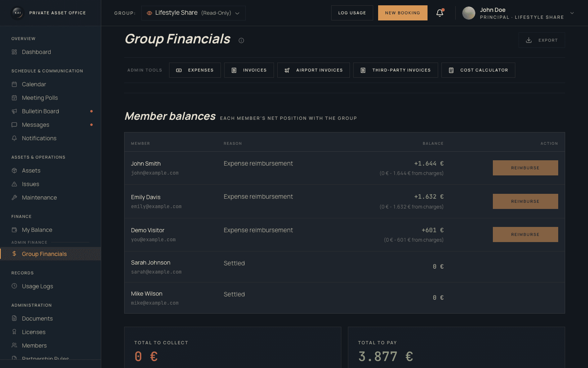Click the Cost Calculator's calculator icon
588x368 pixels.
451,70
